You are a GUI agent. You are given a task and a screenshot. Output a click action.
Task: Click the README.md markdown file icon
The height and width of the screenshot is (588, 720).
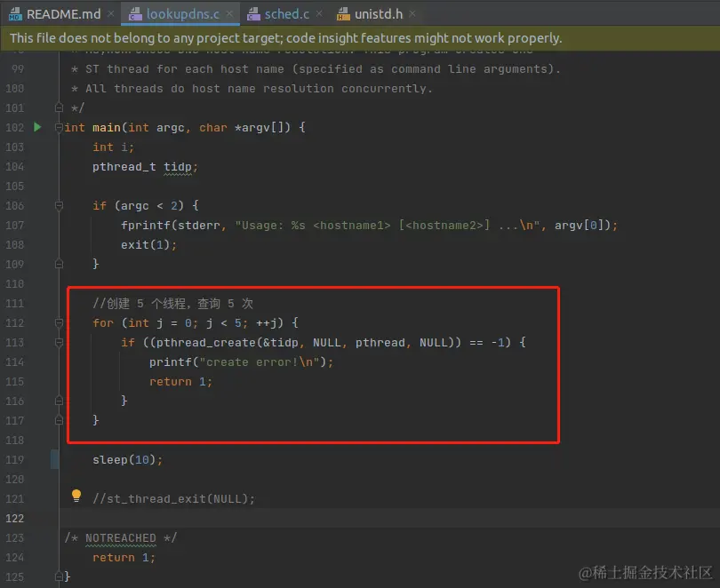(x=15, y=14)
